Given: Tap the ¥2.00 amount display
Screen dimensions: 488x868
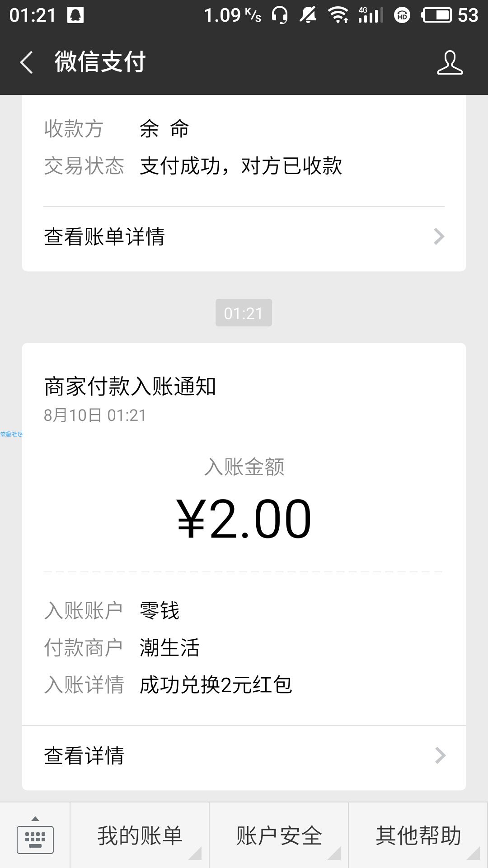Looking at the screenshot, I should tap(244, 519).
